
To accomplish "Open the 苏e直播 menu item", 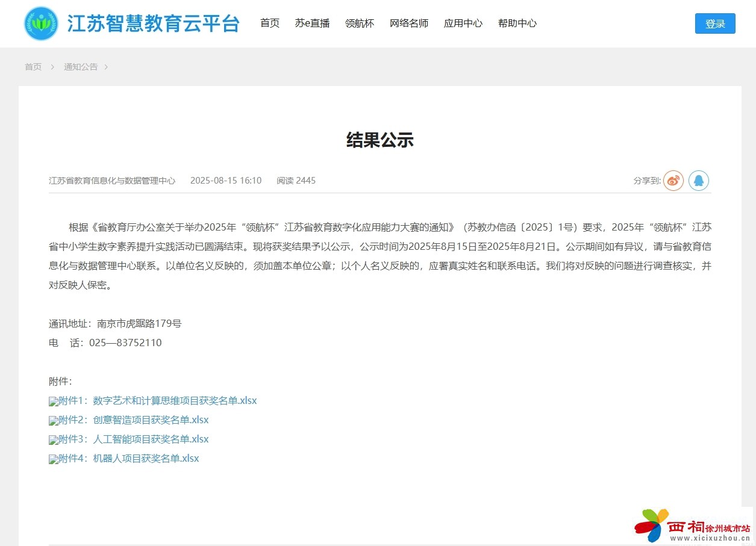I will (x=312, y=23).
